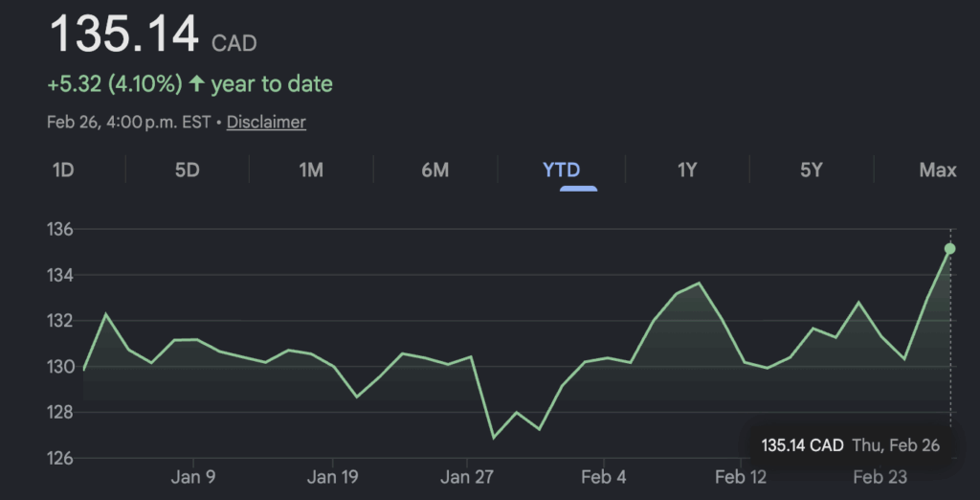Switch chart to 1Y view
The image size is (980, 500).
coord(687,170)
